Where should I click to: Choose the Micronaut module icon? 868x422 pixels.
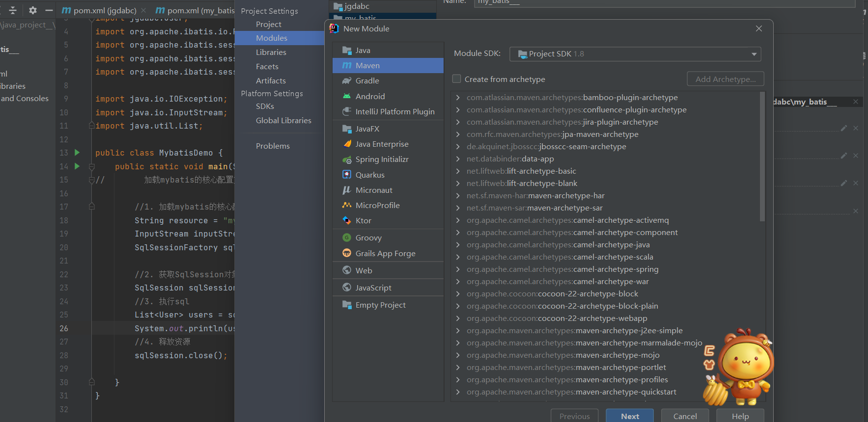pyautogui.click(x=347, y=190)
